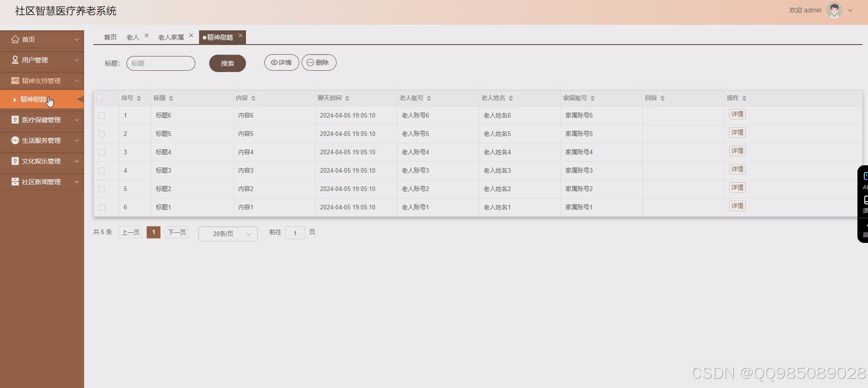Collapse the 精神支持管理 menu

pos(77,81)
